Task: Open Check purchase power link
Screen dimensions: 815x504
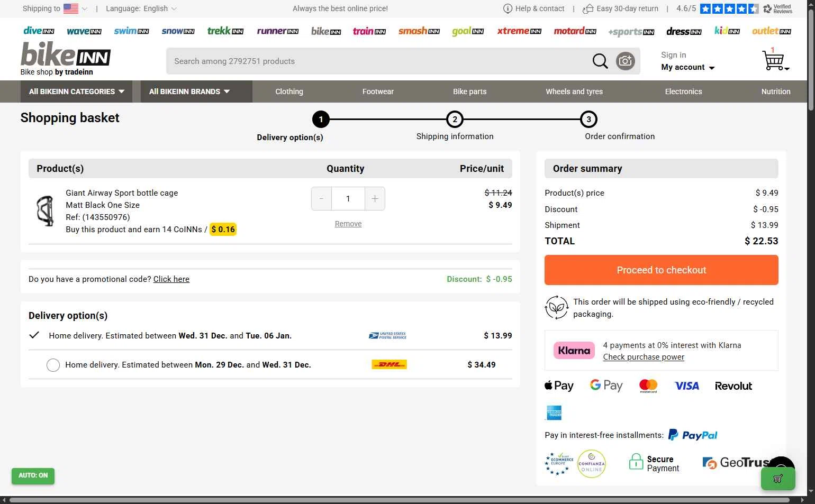Action: [644, 357]
